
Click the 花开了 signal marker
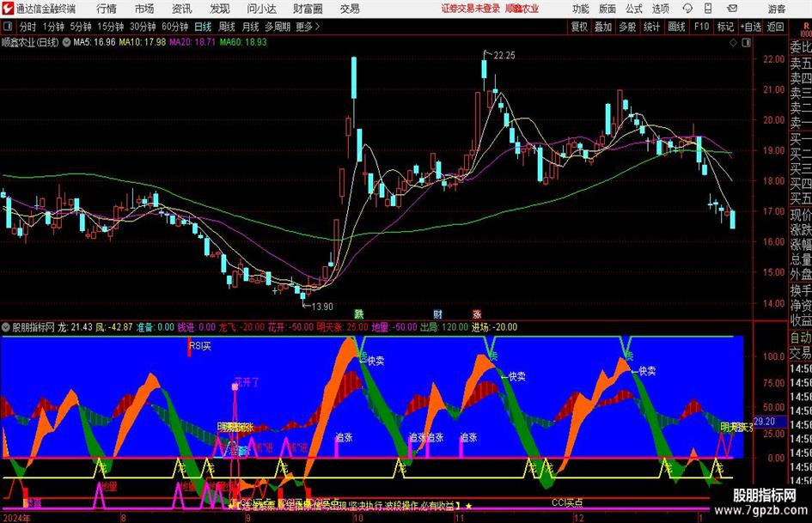(x=247, y=383)
